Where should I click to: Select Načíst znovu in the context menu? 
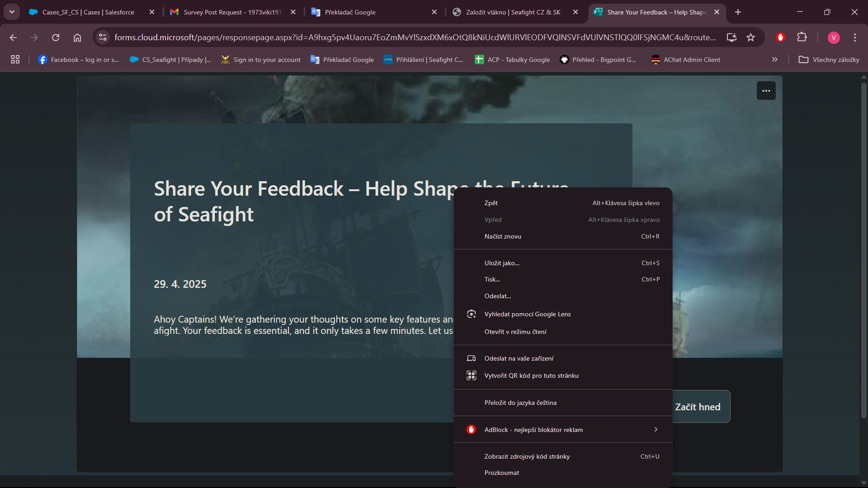(x=563, y=236)
